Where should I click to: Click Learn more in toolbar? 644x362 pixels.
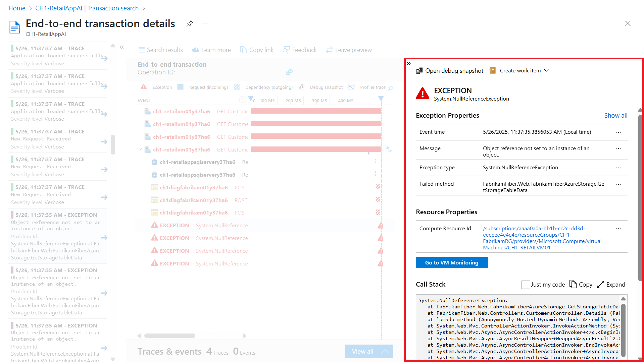click(x=211, y=50)
